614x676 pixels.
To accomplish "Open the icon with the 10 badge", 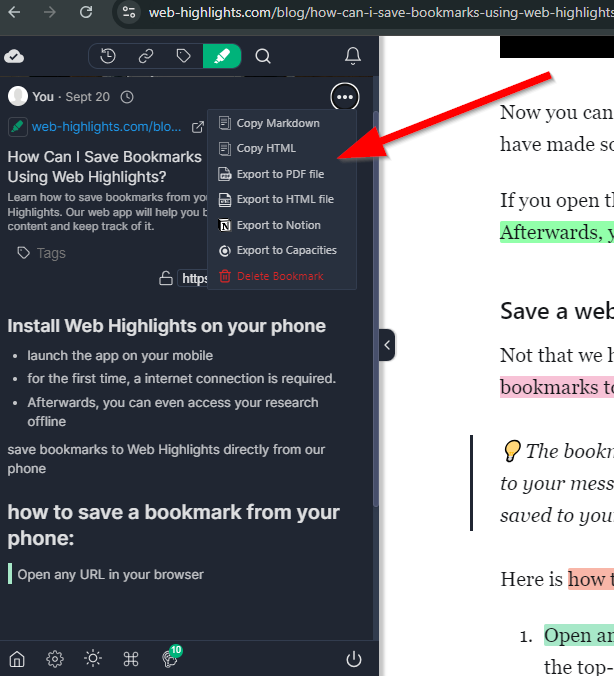I will [x=170, y=657].
